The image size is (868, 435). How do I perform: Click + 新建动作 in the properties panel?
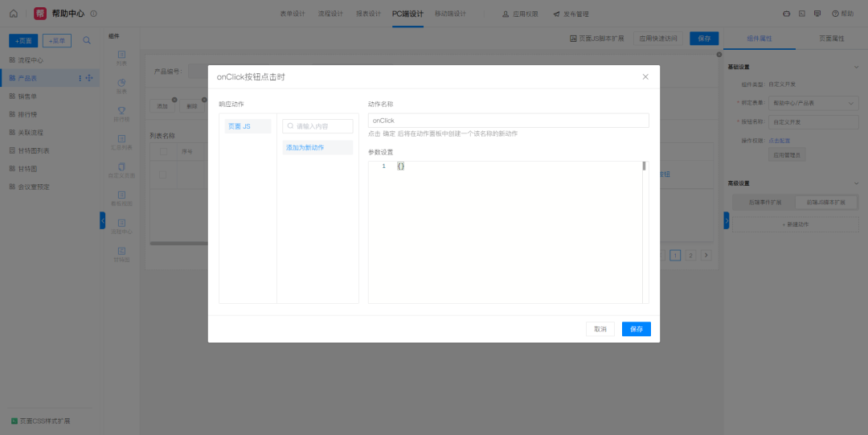796,224
